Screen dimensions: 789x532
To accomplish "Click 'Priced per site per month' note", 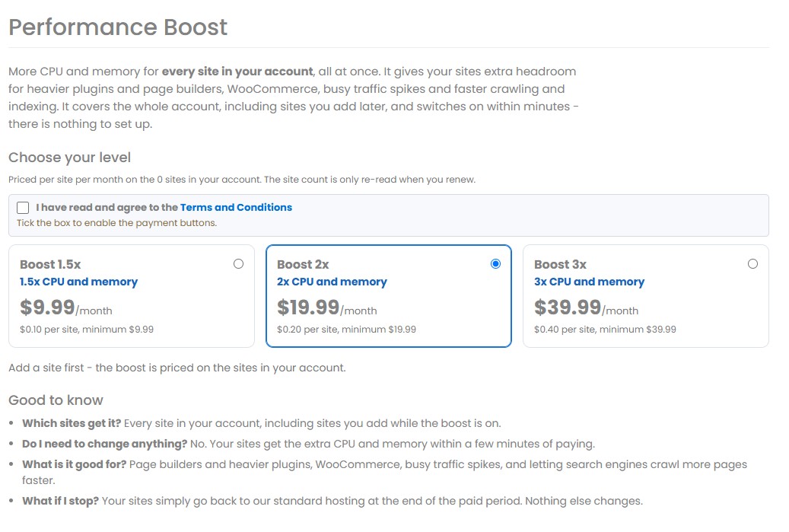I will [x=242, y=180].
